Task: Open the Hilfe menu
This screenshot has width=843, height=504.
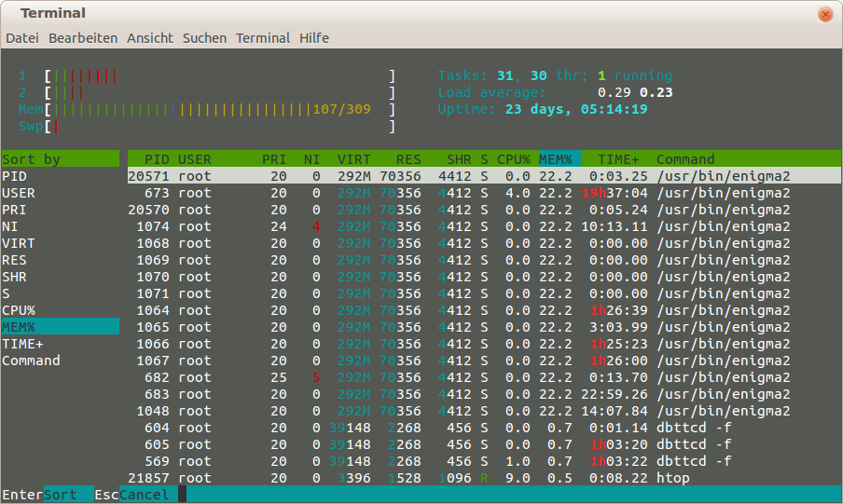Action: click(x=314, y=38)
